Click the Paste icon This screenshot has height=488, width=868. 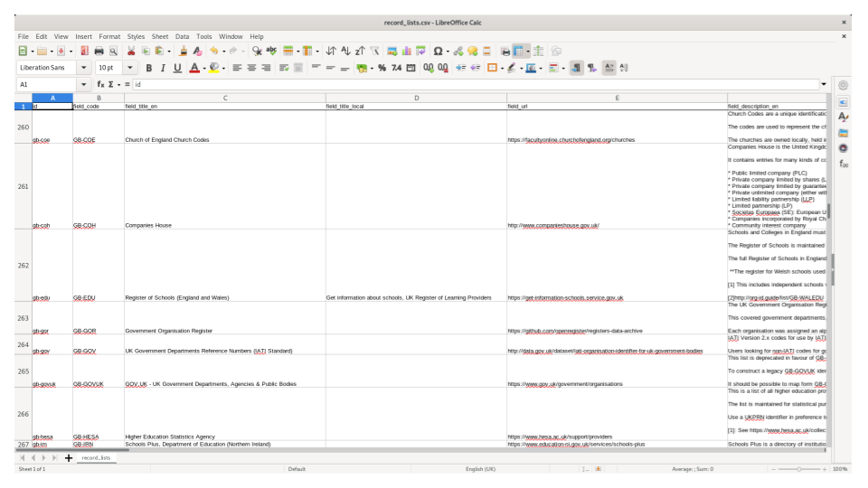[x=159, y=51]
